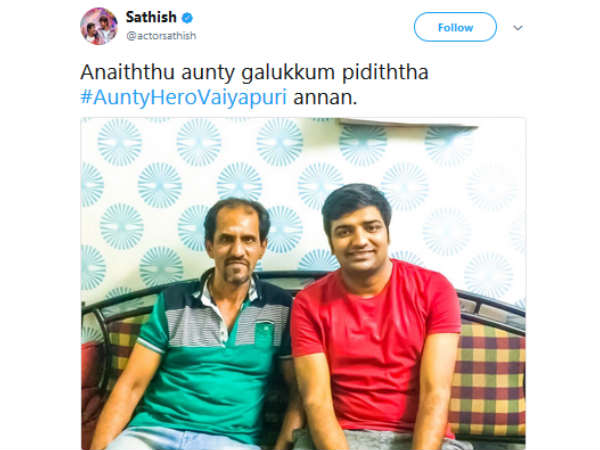Click the goateed man's face in photo
600x450 pixels.
pyautogui.click(x=236, y=246)
